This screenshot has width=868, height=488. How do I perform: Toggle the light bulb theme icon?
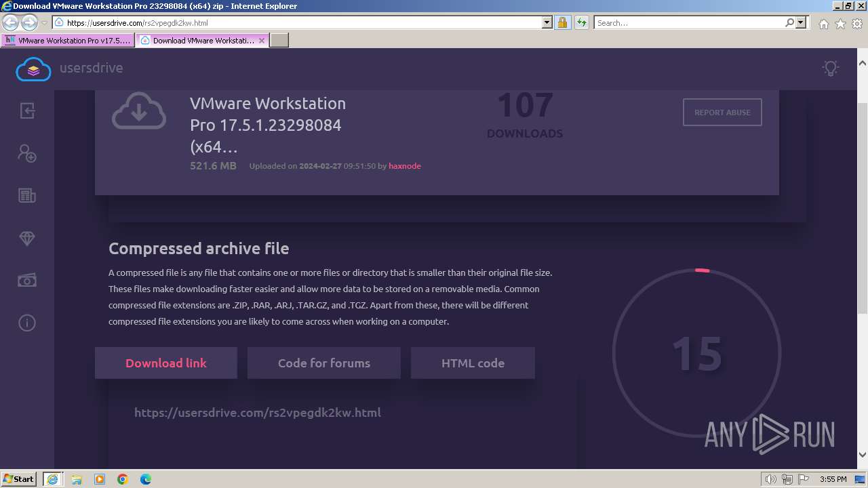click(831, 68)
